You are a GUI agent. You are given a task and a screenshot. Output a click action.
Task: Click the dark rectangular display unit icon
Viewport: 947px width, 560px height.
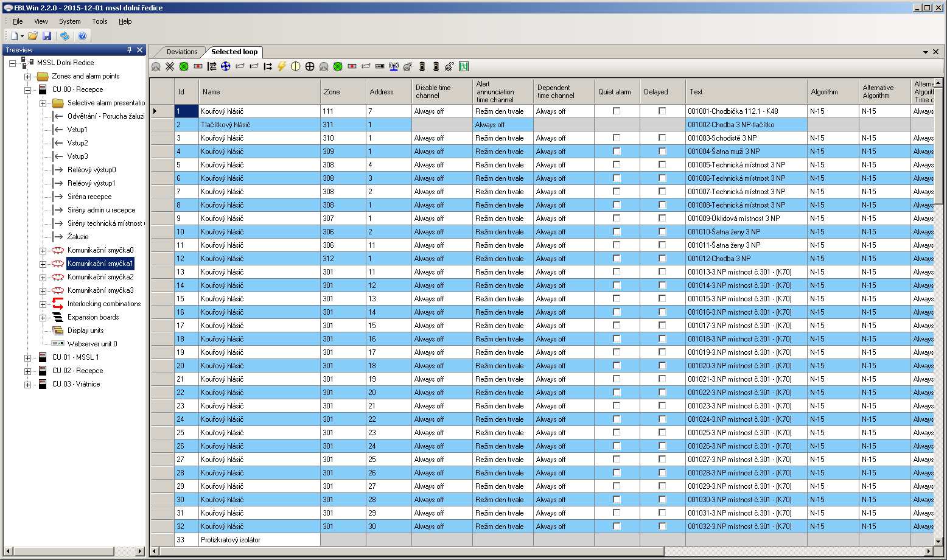coord(380,66)
